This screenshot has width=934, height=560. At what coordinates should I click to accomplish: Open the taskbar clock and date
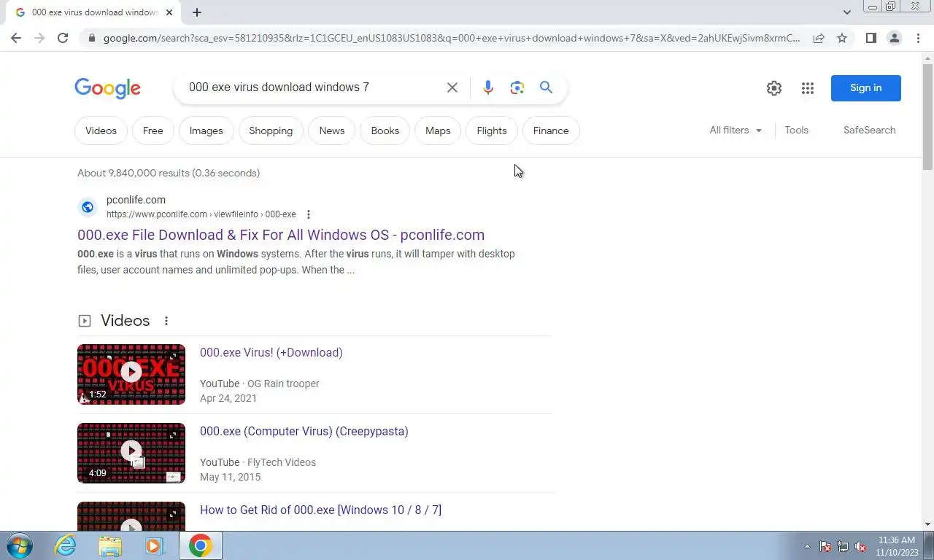[x=897, y=546]
